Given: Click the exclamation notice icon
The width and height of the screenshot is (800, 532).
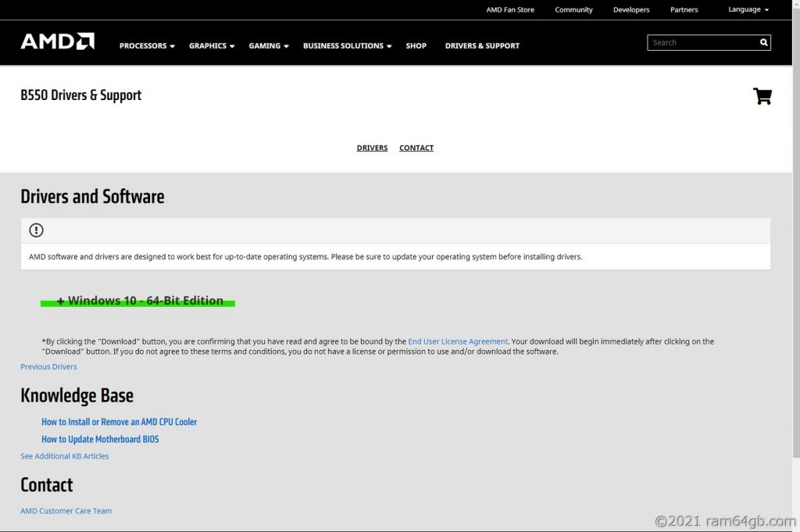Looking at the screenshot, I should point(36,230).
